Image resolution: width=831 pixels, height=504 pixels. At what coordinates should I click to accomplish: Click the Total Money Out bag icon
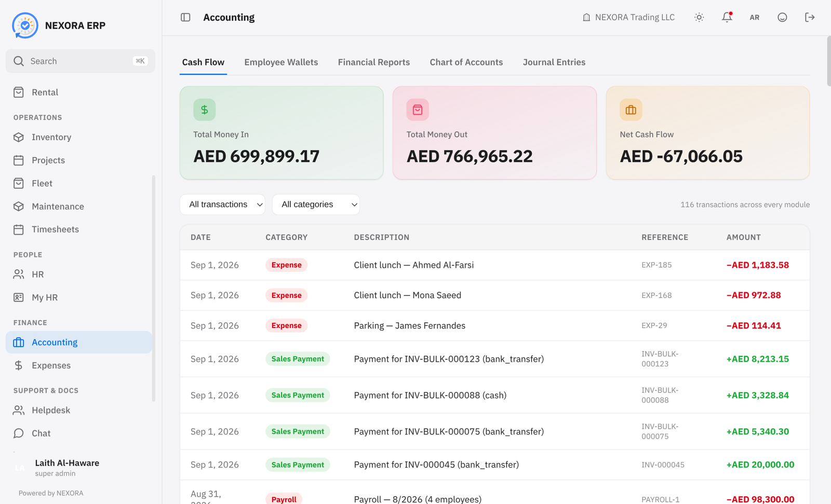[418, 110]
